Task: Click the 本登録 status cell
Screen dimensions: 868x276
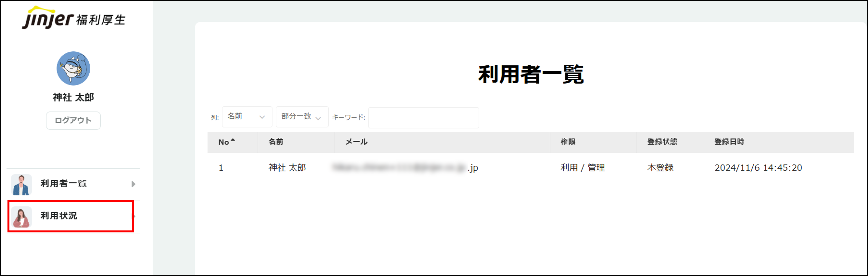Action: tap(660, 168)
